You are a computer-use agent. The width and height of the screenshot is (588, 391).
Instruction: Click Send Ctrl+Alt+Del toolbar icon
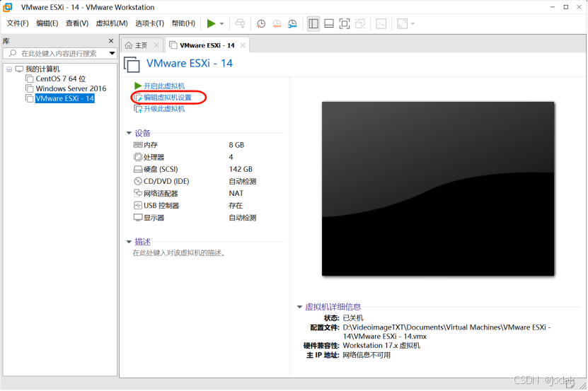[x=240, y=23]
